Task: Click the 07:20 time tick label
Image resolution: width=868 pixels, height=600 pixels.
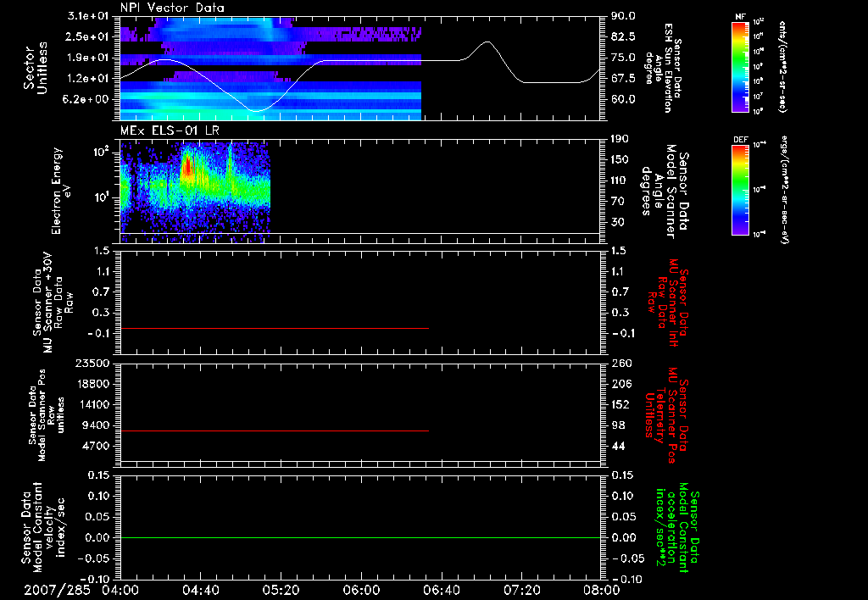Action: coord(521,590)
